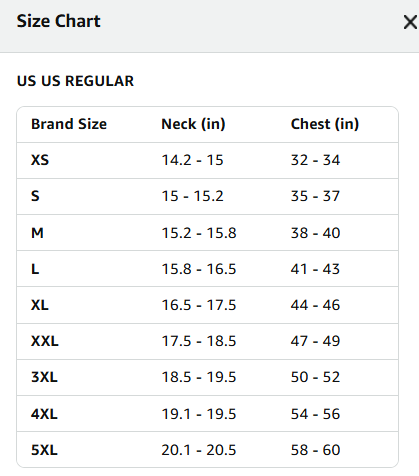This screenshot has height=476, width=419.
Task: Select the US US REGULAR heading
Action: [75, 81]
